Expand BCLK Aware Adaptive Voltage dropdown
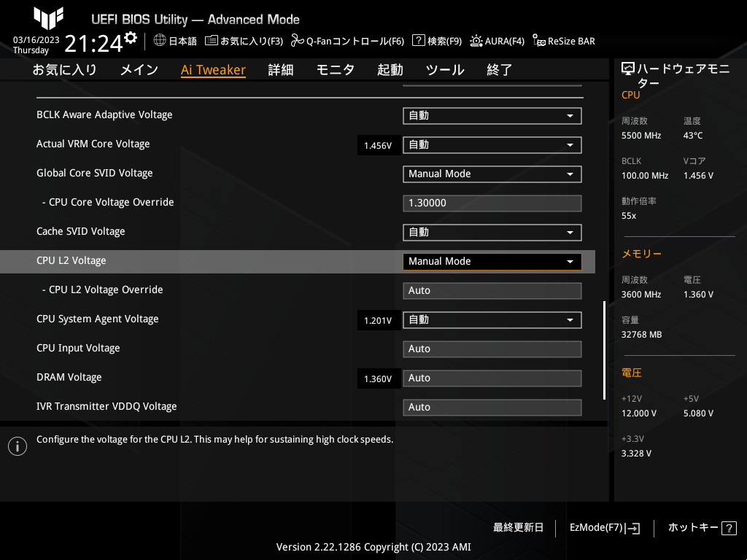The width and height of the screenshot is (747, 560). click(492, 116)
